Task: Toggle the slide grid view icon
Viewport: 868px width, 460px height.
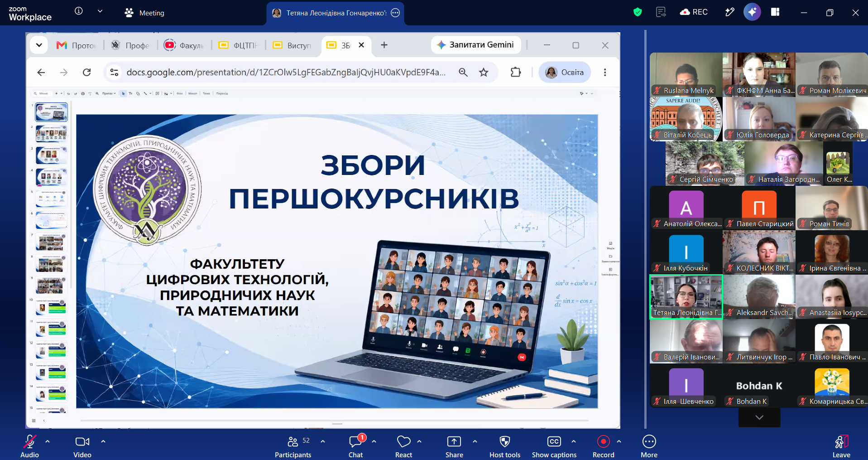Action: click(x=34, y=421)
